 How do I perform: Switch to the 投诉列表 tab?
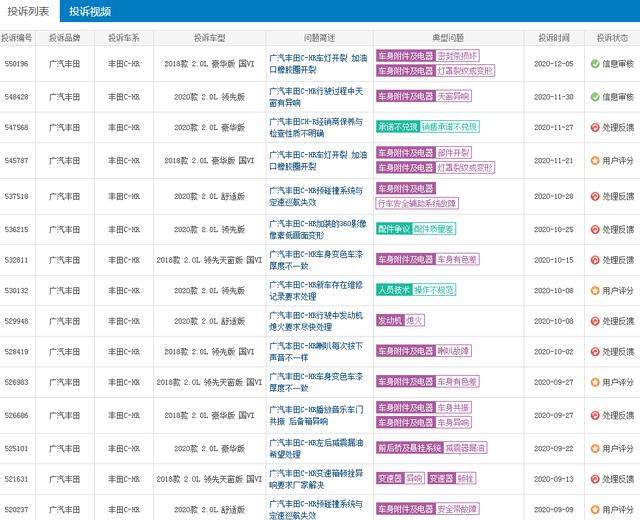(29, 11)
